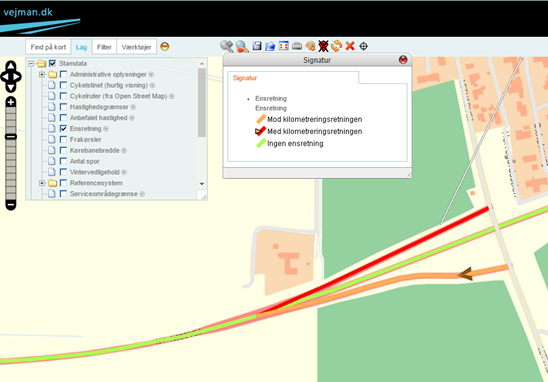Expand the Referencesystem folder
Image resolution: width=548 pixels, height=382 pixels.
[42, 183]
